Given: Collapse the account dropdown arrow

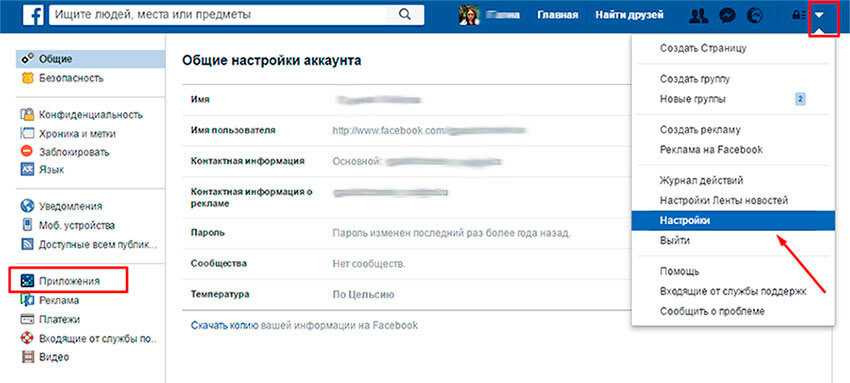Looking at the screenshot, I should (x=820, y=16).
